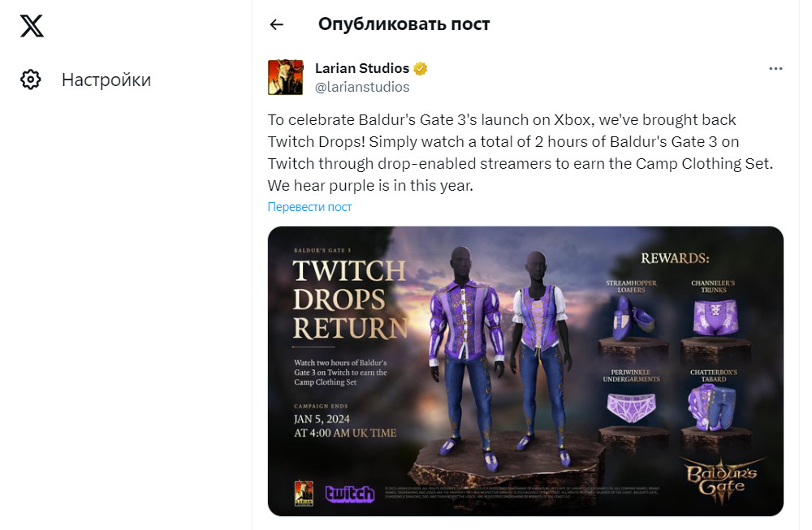Screen dimensions: 812x530
Task: Click the Twitch logo in the image
Action: 349,493
